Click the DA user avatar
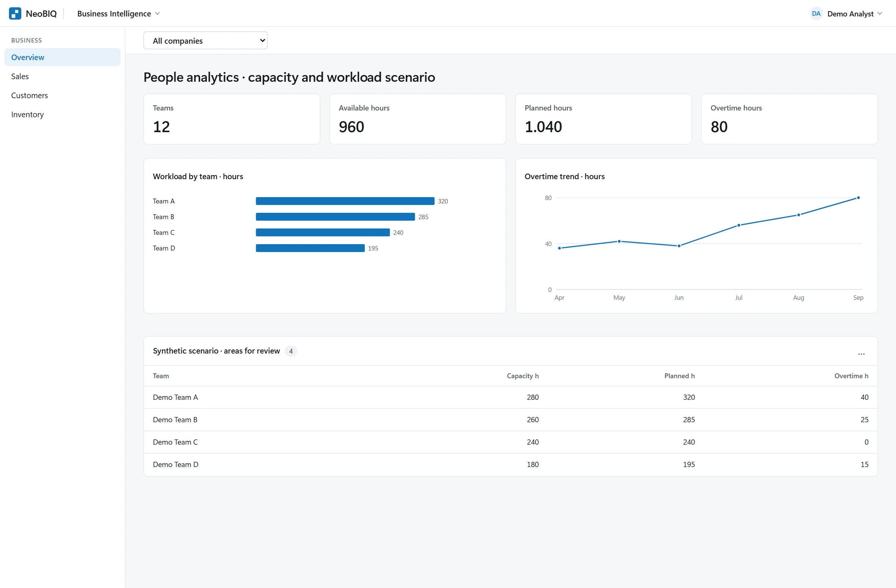896x588 pixels. (816, 13)
